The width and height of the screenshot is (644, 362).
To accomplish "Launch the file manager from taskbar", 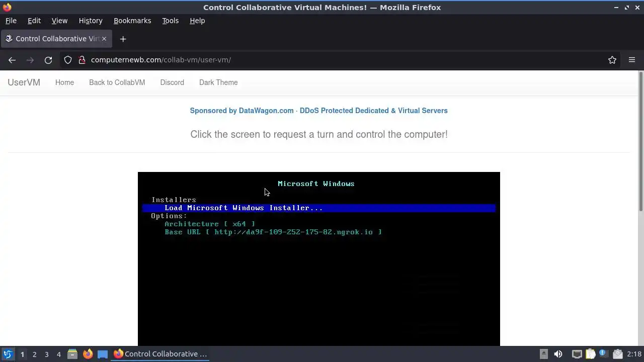I will coord(72,354).
